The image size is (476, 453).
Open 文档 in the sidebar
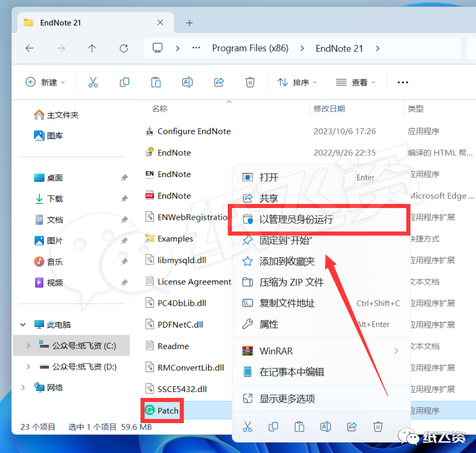[x=48, y=220]
